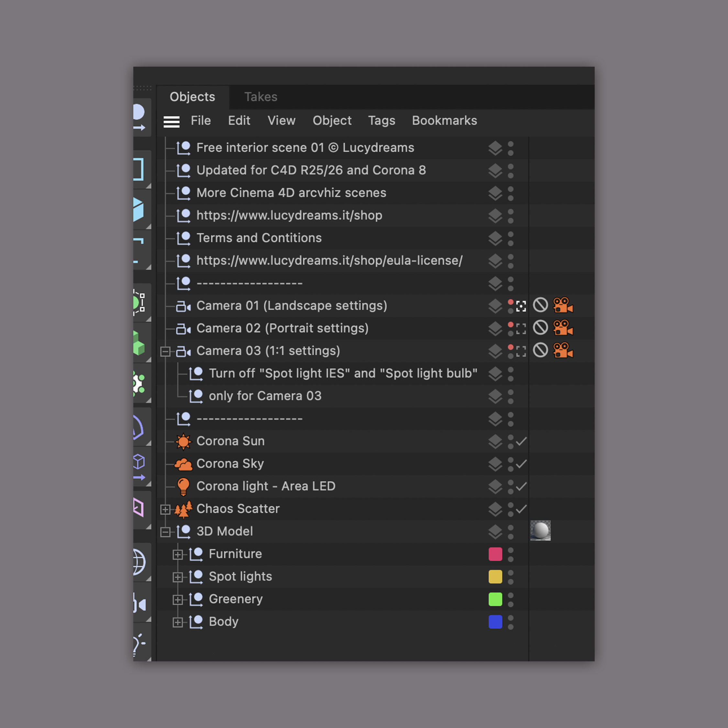This screenshot has width=728, height=728.
Task: Expand the Furniture group
Action: 178,554
